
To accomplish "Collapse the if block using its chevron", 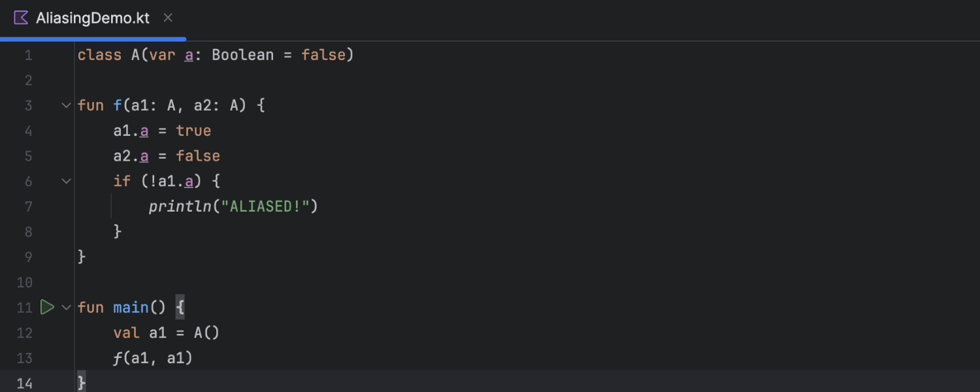I will 65,181.
